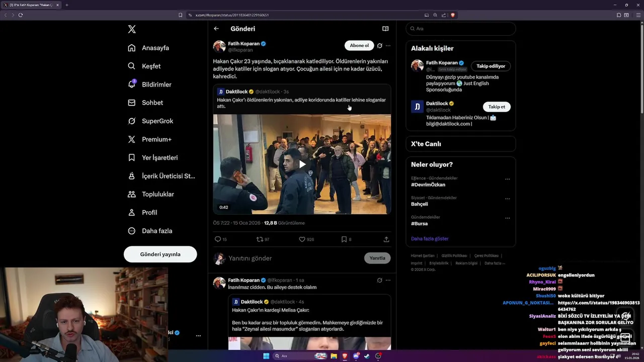
Task: Bookmark the post with 8 saves
Action: point(346,239)
